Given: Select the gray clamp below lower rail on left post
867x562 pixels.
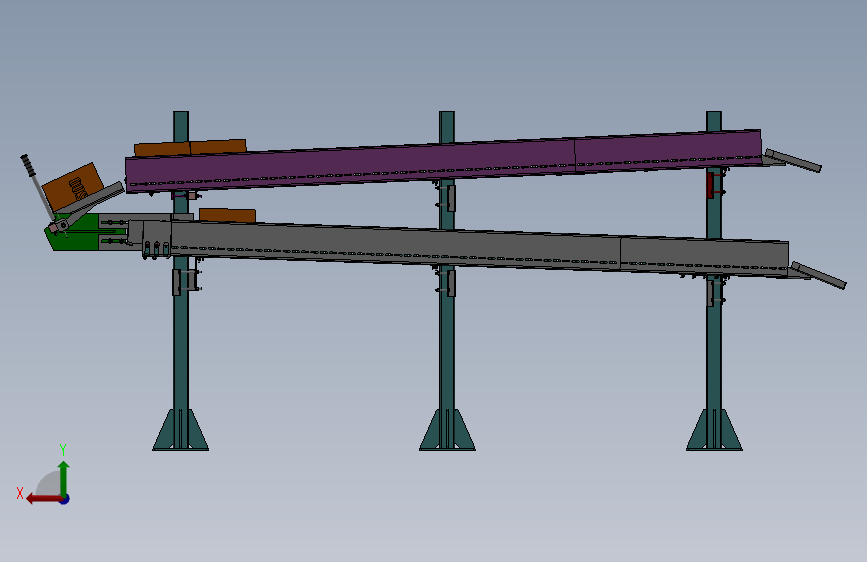Looking at the screenshot, I should tap(177, 282).
